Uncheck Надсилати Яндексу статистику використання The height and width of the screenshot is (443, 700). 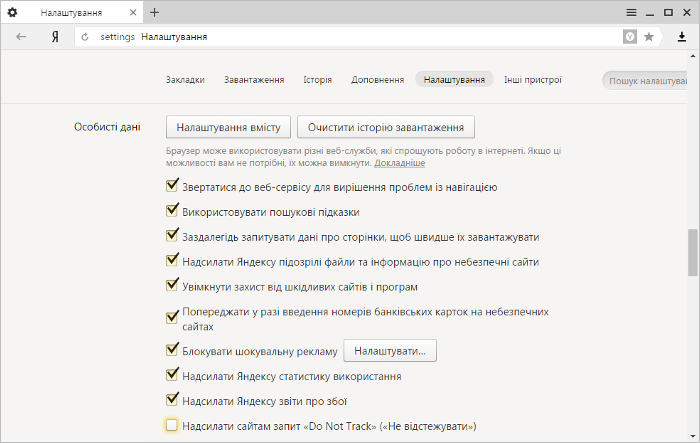pyautogui.click(x=172, y=375)
